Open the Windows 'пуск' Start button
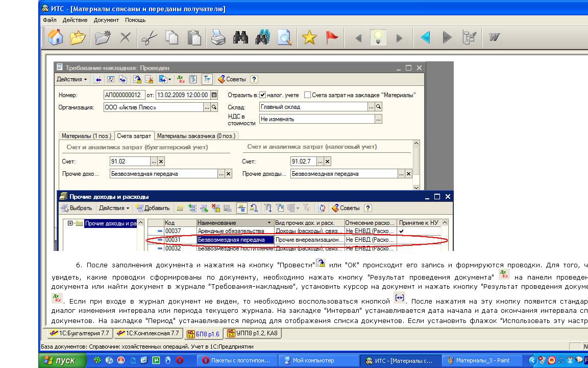Viewport: 588px width, 368px height. click(x=59, y=360)
